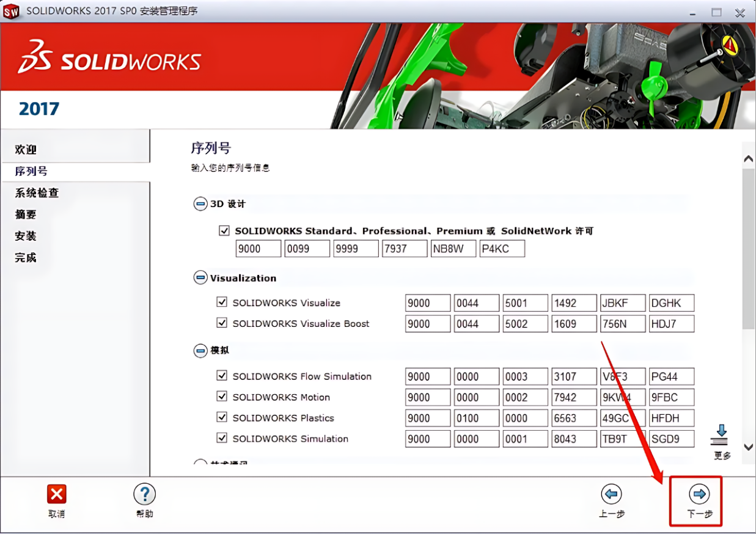
Task: Click the SW app icon in title bar
Action: click(12, 12)
